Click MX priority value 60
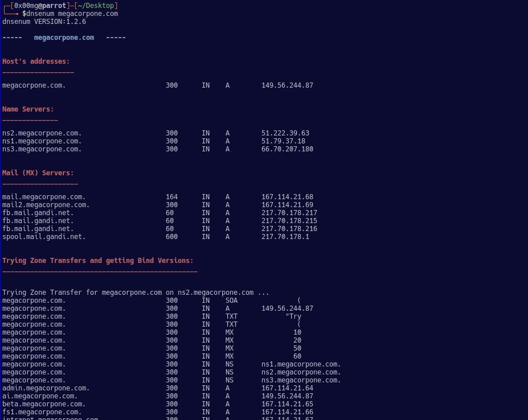Screen dimensions: 528x420 [297, 356]
